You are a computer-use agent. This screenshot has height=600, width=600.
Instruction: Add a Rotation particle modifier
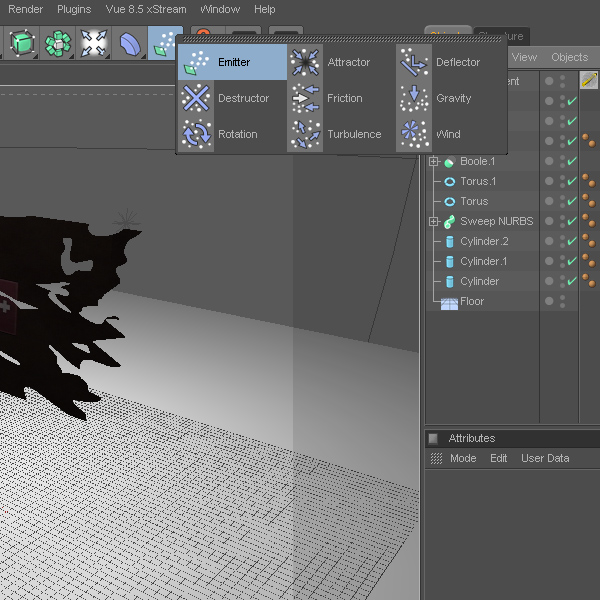(232, 134)
